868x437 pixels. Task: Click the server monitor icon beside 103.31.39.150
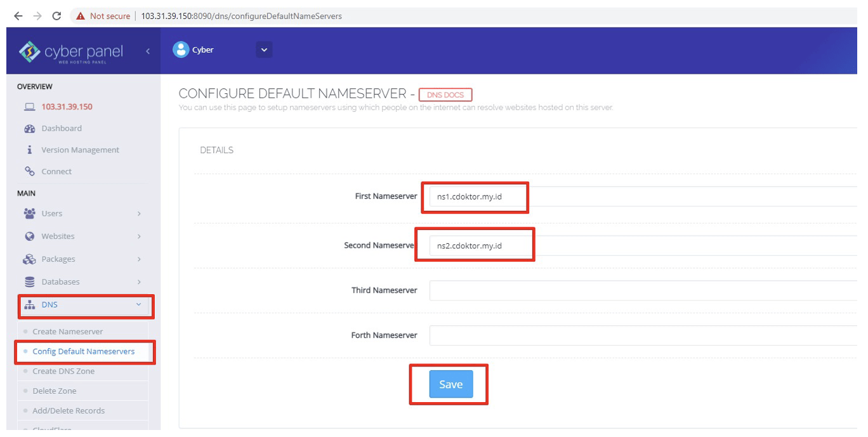30,106
